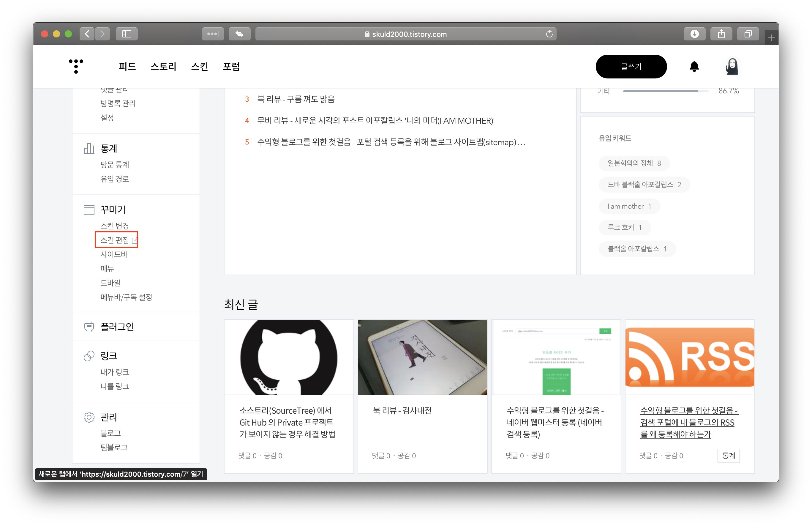Screen dimensions: 812x526
Task: Open 사이드바 settings
Action: tap(114, 254)
